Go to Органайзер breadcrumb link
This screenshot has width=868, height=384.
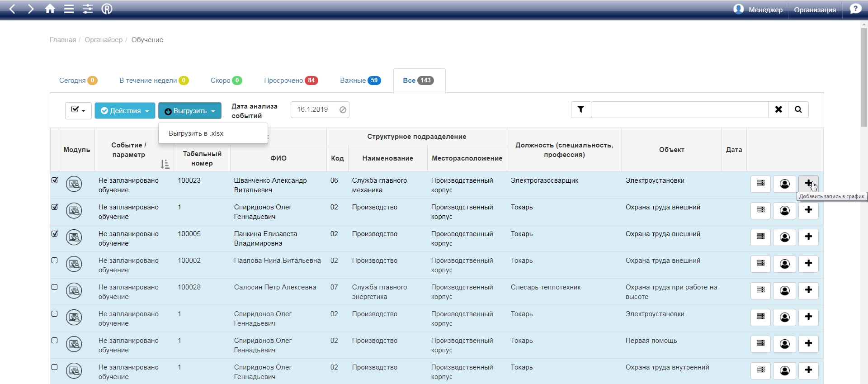click(104, 40)
